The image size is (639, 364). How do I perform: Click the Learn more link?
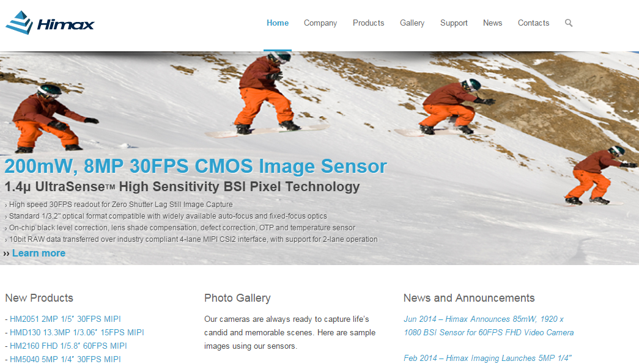(39, 253)
